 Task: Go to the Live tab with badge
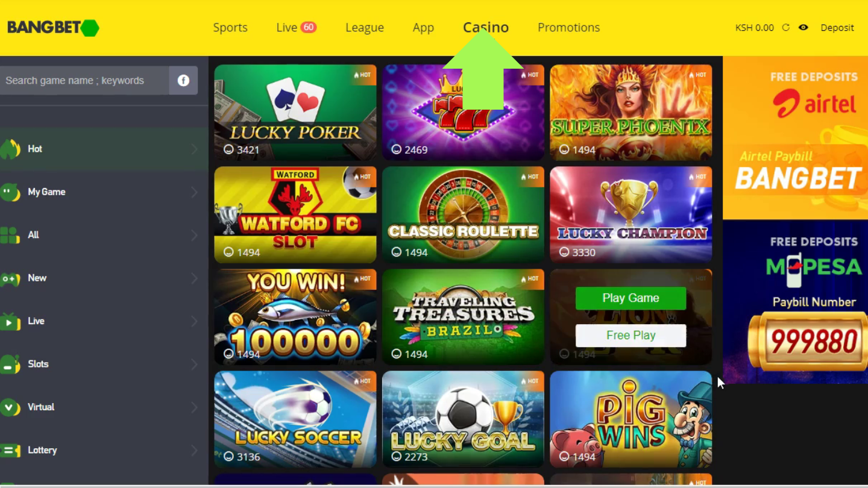pyautogui.click(x=296, y=28)
